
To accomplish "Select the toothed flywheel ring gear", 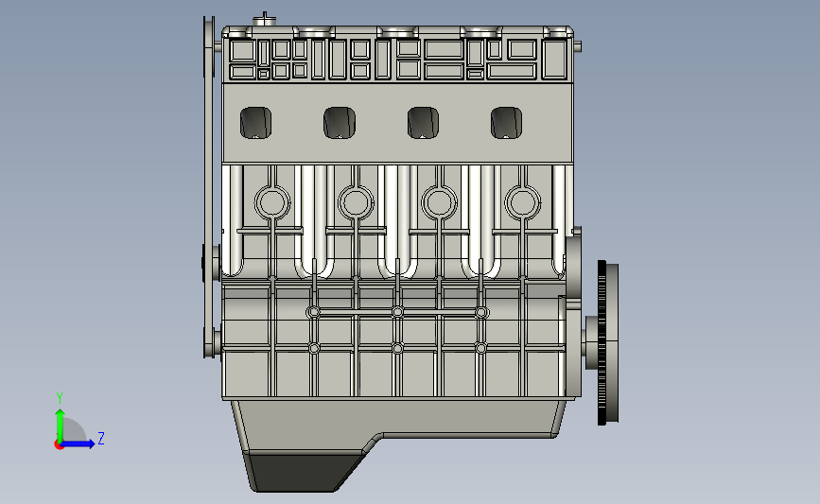I will click(x=602, y=342).
